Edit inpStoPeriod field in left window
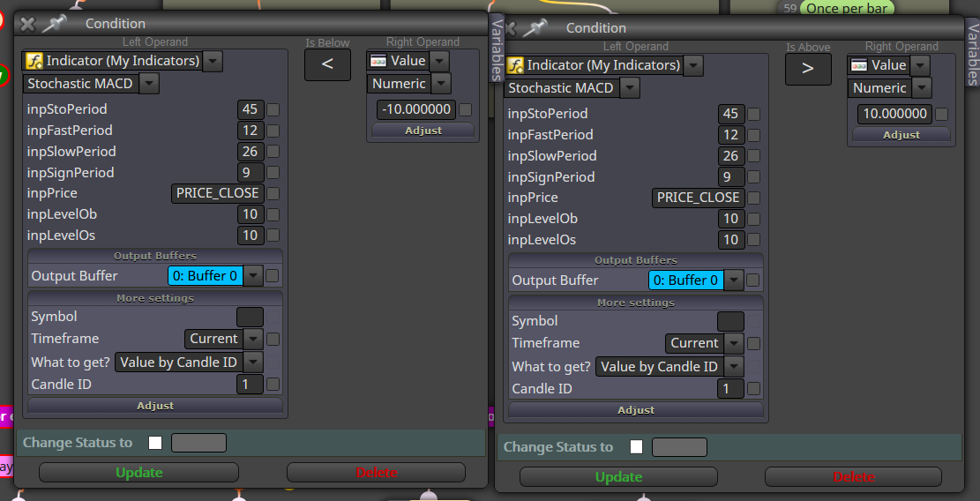This screenshot has width=980, height=501. click(250, 109)
